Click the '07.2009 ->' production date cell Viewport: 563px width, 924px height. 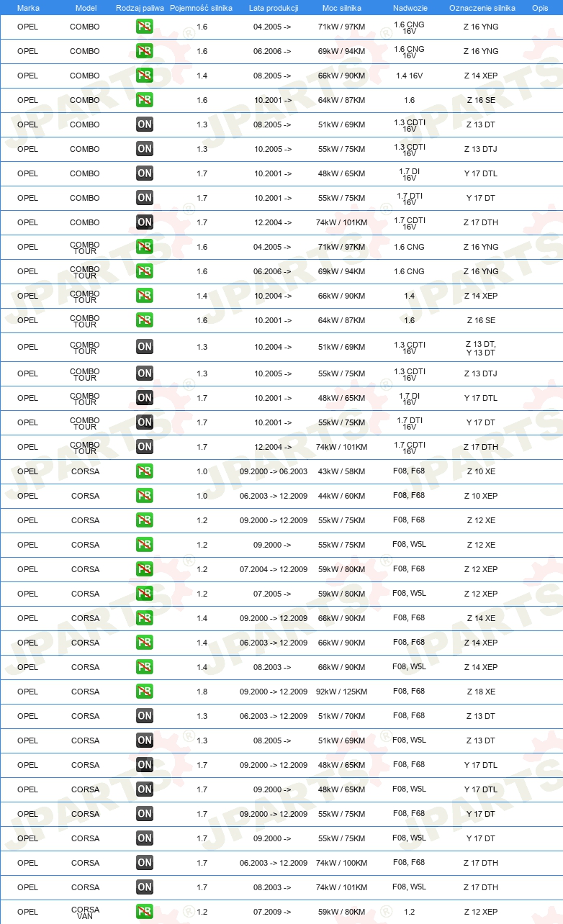tap(273, 912)
